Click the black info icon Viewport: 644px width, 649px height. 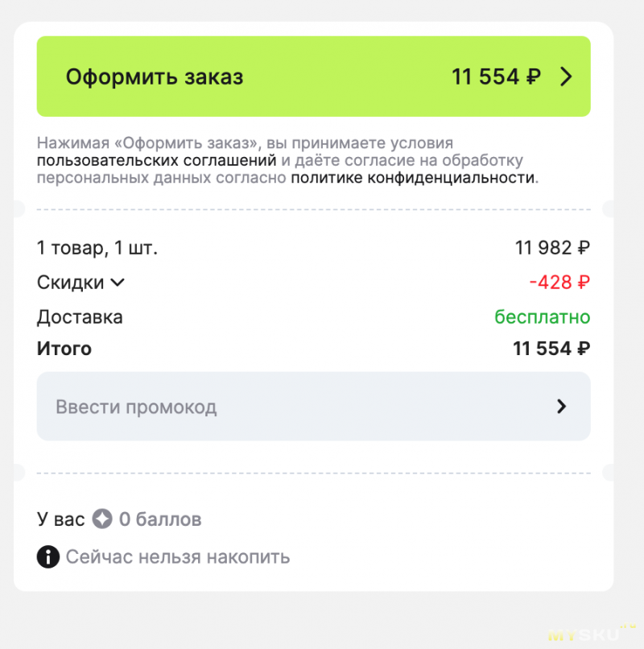coord(48,556)
